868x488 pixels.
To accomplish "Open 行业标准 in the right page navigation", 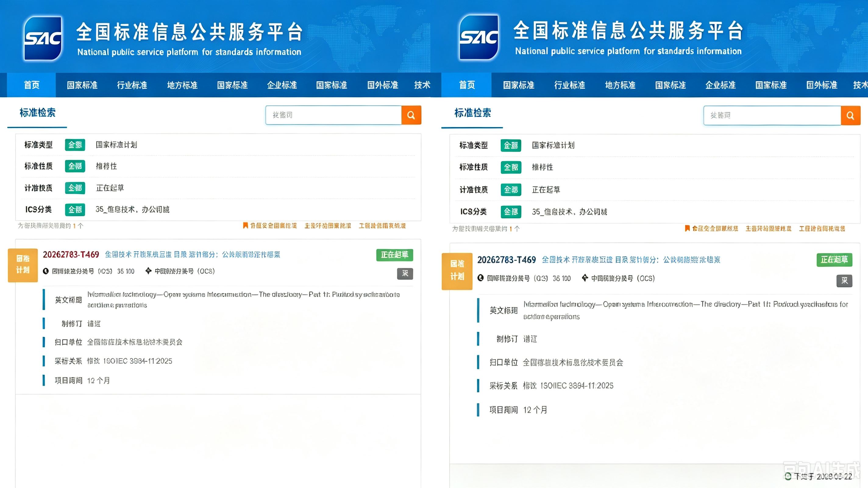I will pos(569,85).
